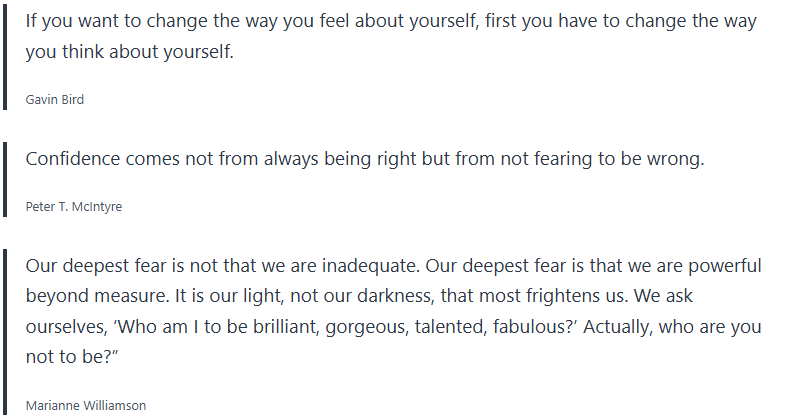Screen dimensions: 808x420
Task: Select the Peter T. McIntyre attribution
Action: pos(73,207)
